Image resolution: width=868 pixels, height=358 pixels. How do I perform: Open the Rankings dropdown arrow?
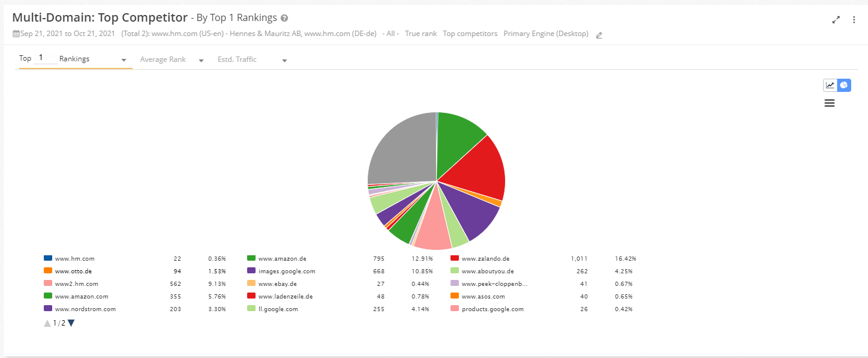[124, 60]
